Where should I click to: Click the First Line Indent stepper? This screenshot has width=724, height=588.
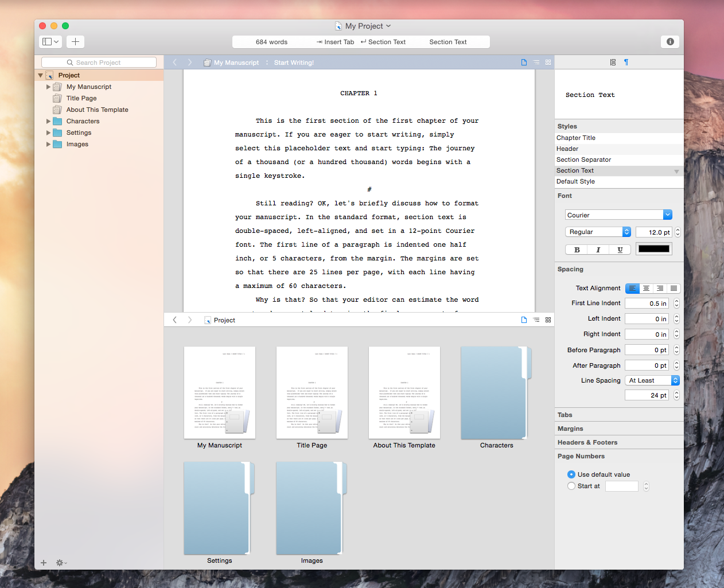coord(676,303)
